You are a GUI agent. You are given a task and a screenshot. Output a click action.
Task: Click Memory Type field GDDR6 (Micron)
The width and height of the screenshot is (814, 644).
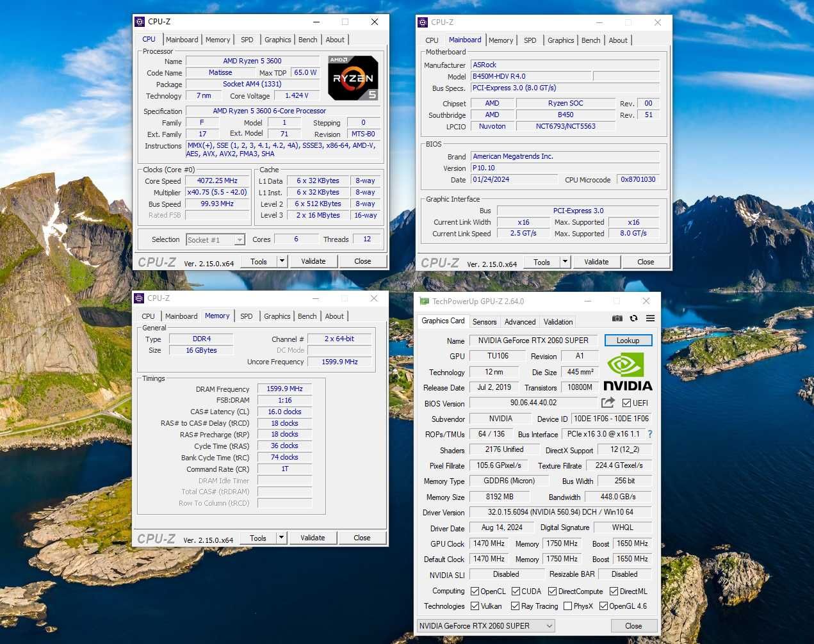(x=509, y=481)
